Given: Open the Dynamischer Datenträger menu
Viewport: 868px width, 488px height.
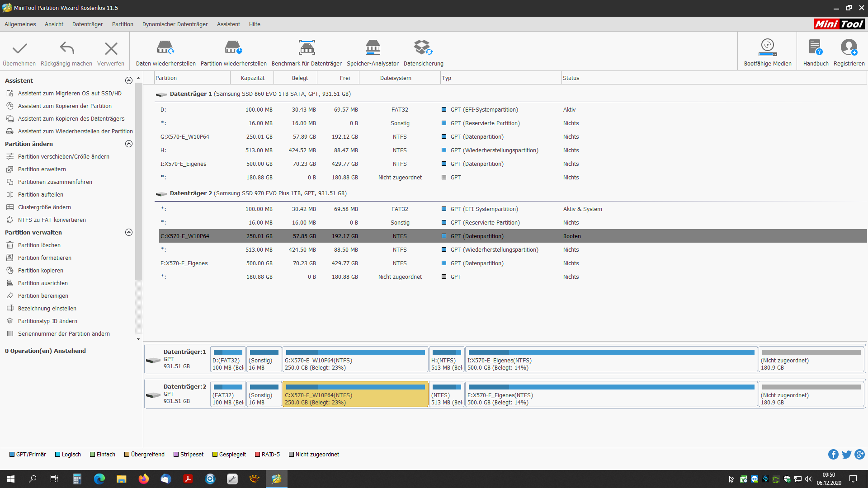Looking at the screenshot, I should pos(175,24).
